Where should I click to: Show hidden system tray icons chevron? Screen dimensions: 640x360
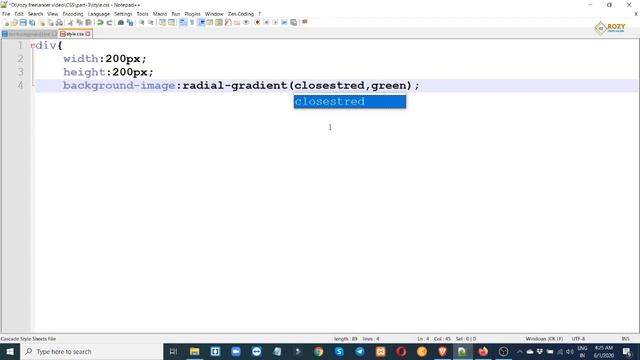click(520, 351)
